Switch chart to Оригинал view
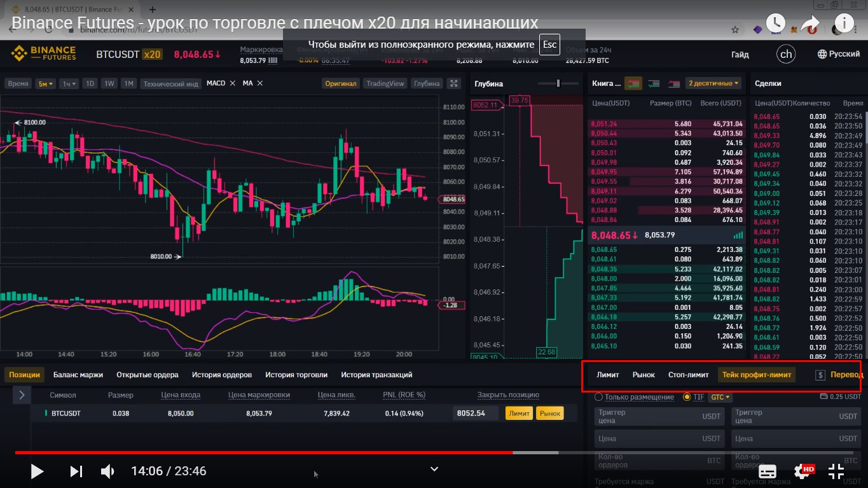This screenshot has width=868, height=488. (341, 83)
